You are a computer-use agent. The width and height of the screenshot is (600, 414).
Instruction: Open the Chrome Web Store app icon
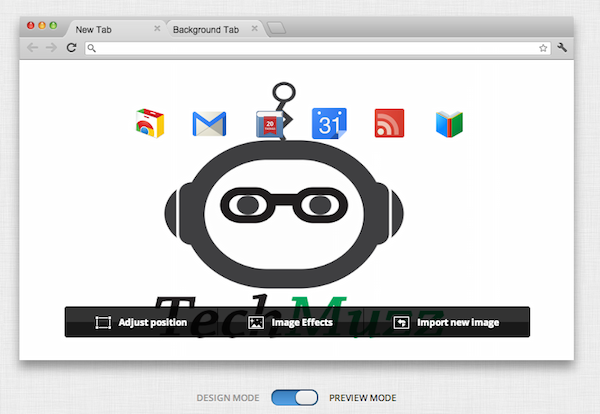[x=150, y=123]
